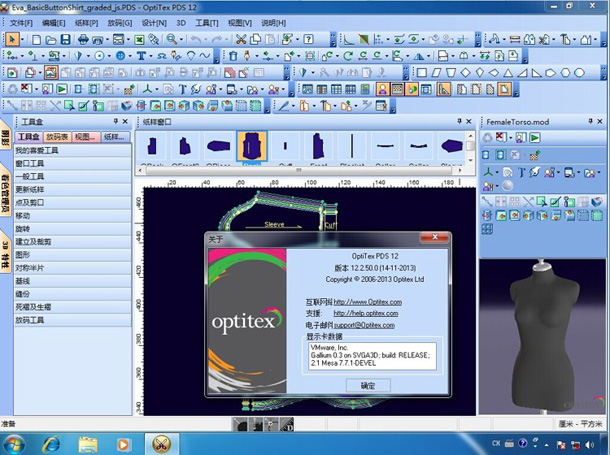The image size is (610, 455).
Task: Select the rectangle shape tool
Action: (x=422, y=73)
